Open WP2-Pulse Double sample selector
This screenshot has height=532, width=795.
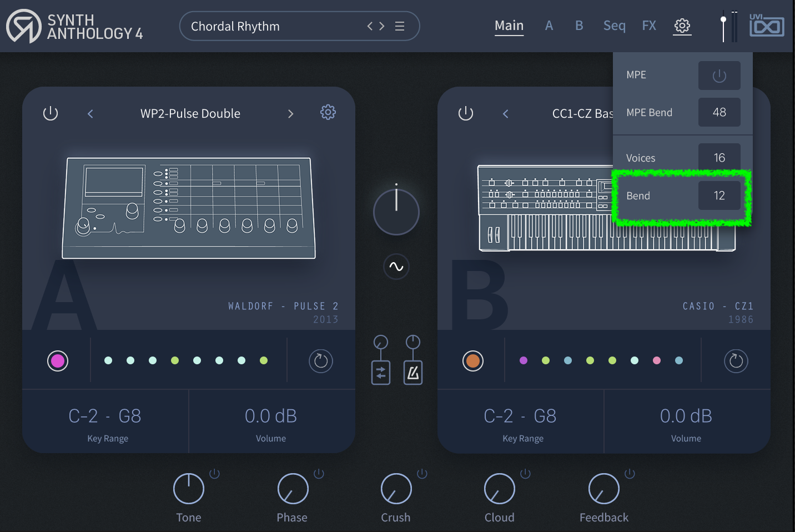pos(190,114)
